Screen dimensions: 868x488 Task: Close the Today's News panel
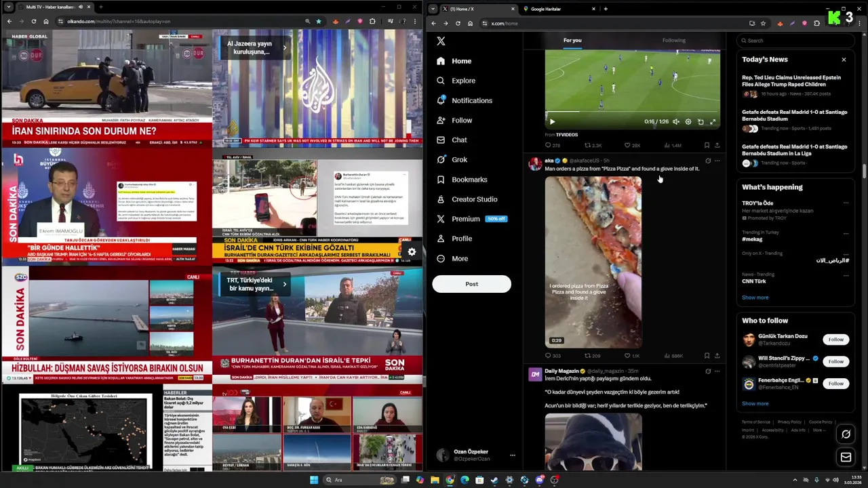(x=844, y=60)
